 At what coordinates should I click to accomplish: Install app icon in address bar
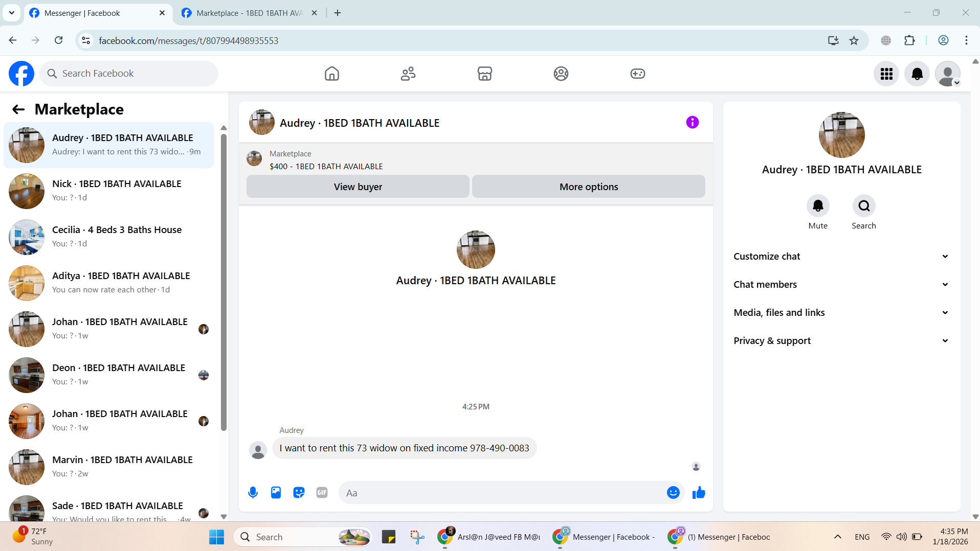[833, 40]
